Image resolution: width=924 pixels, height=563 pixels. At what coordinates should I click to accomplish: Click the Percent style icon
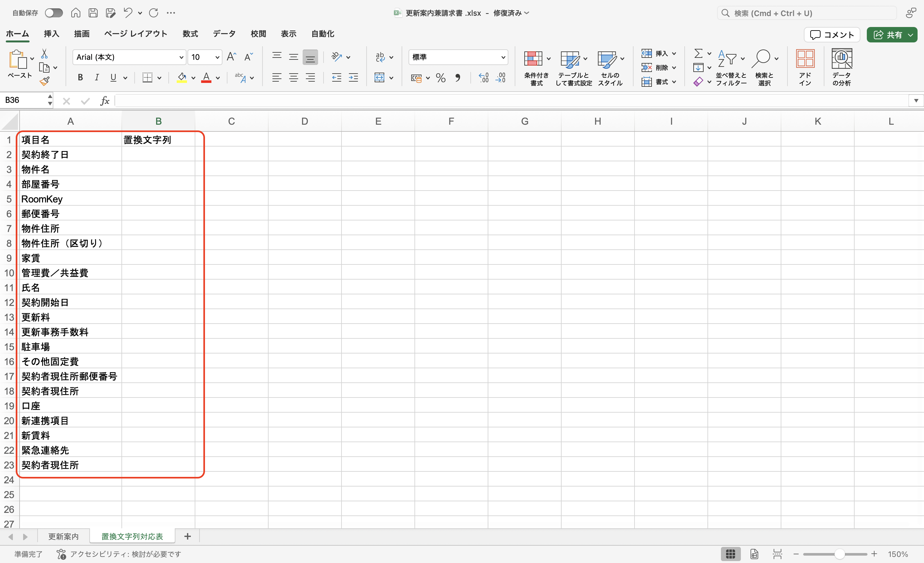(440, 78)
